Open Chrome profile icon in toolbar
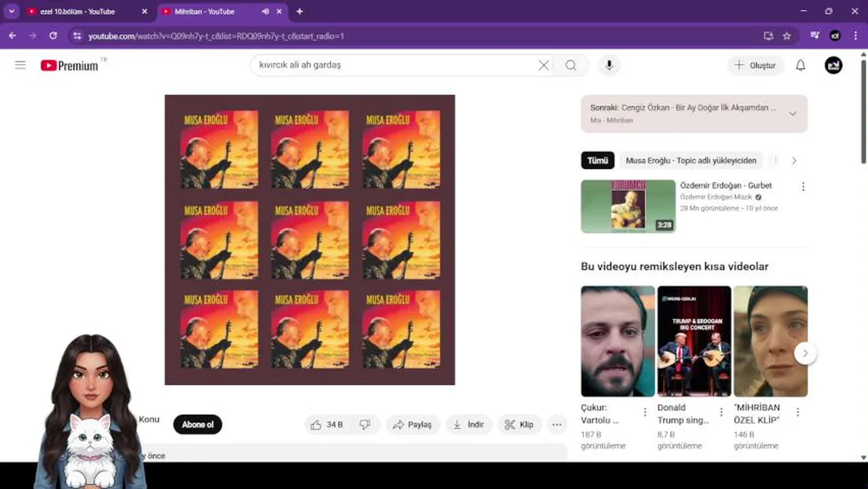This screenshot has width=868, height=489. [835, 35]
